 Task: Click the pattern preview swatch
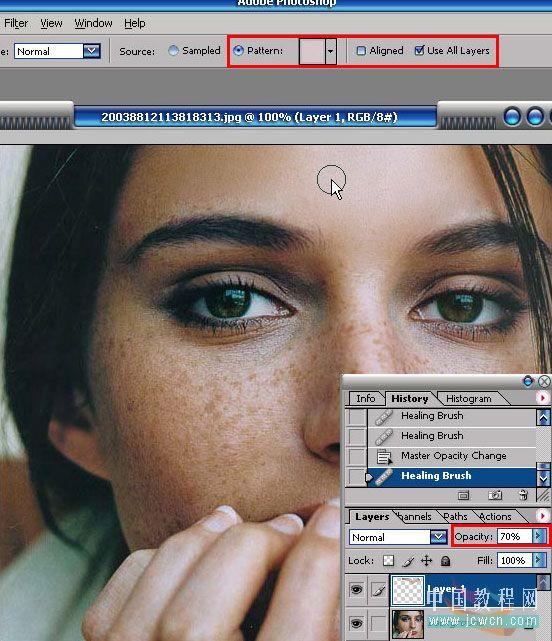click(x=312, y=51)
